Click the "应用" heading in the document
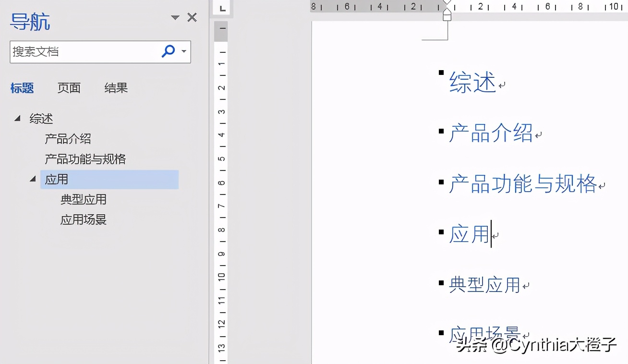Image resolution: width=628 pixels, height=364 pixels. (x=468, y=234)
